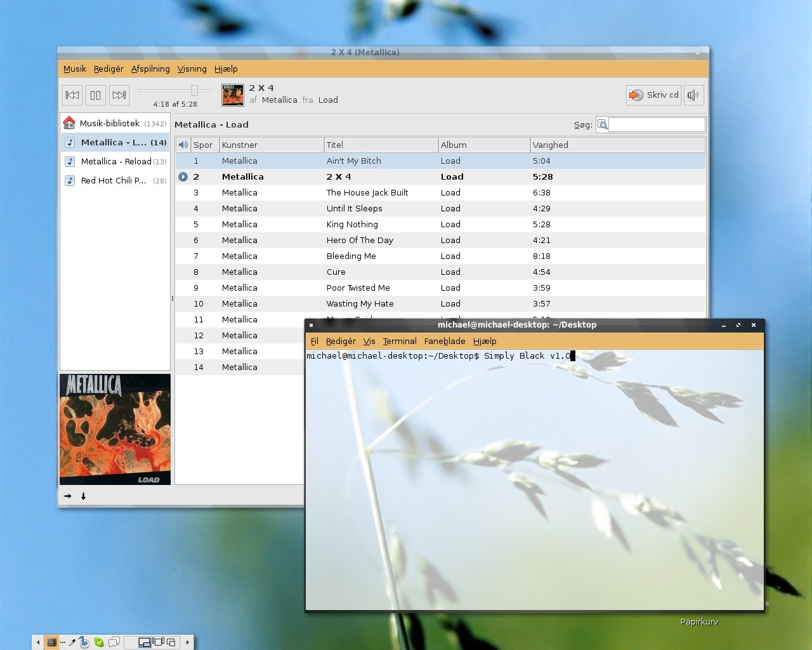This screenshot has width=812, height=650.
Task: Click the music note icon beside Red Hot Chili P...
Action: 70,181
